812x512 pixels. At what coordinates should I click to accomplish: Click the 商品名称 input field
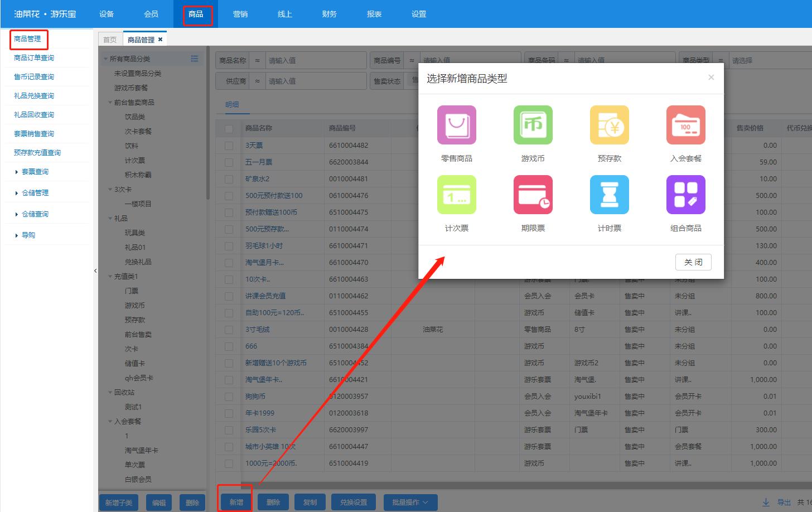(x=316, y=60)
